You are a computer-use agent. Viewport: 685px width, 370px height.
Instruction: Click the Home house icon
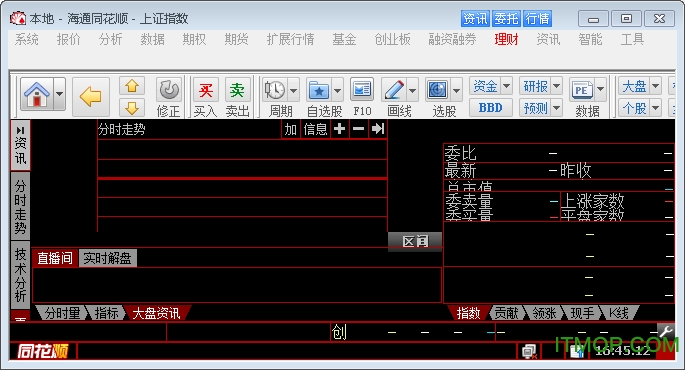[x=37, y=94]
